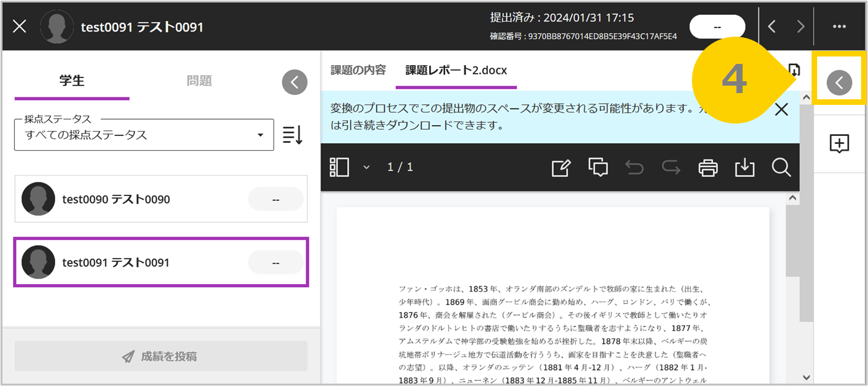Switch to the 学生 tab
Image resolution: width=868 pixels, height=386 pixels.
(72, 81)
